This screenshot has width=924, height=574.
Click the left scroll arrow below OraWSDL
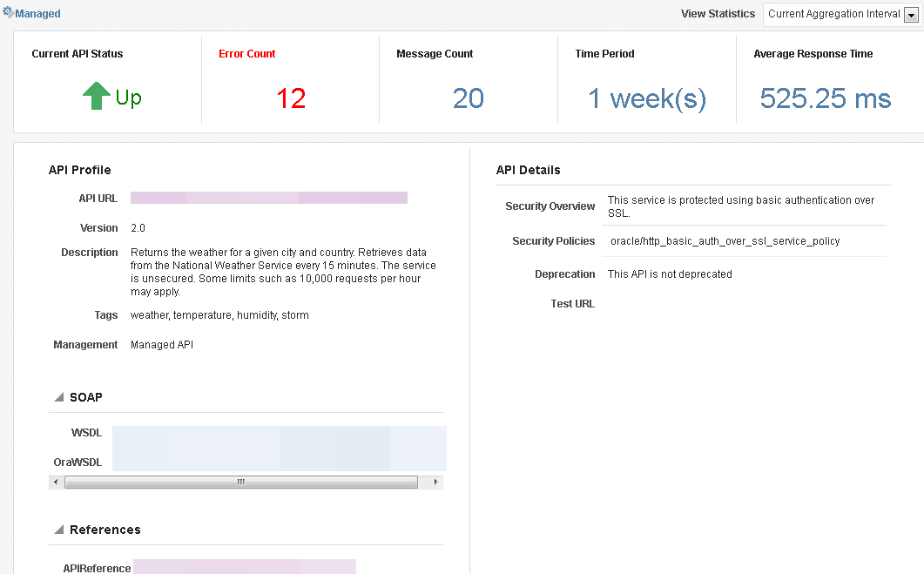click(55, 482)
